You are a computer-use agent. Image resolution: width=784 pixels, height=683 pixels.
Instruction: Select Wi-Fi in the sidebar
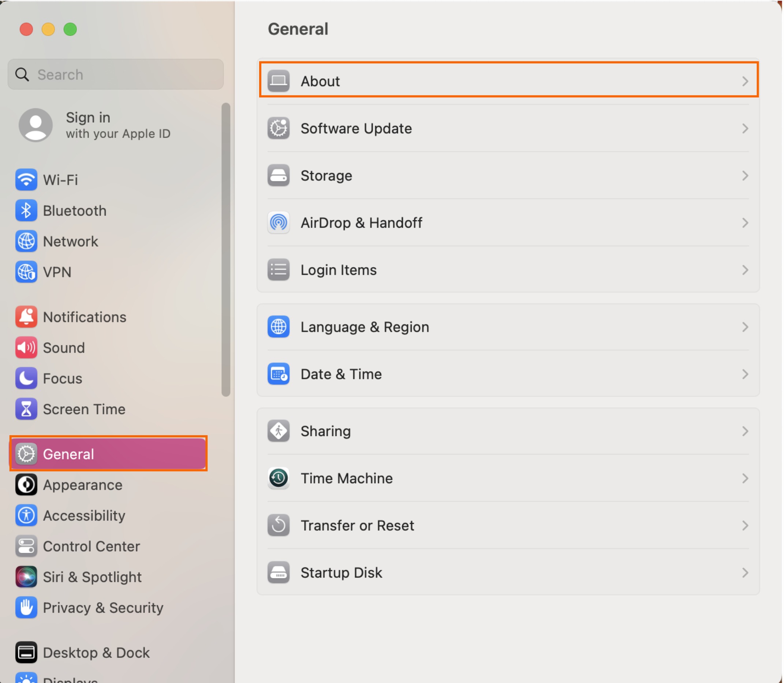click(61, 180)
